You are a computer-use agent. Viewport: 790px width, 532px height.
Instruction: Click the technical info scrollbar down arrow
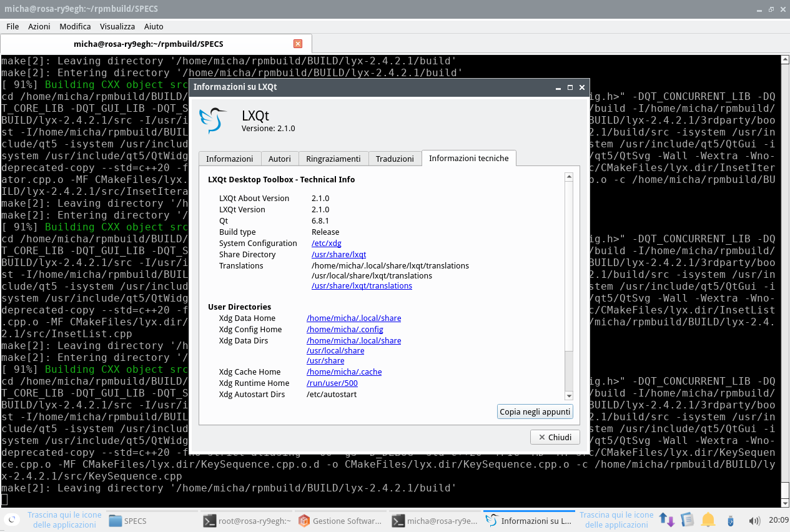click(568, 395)
